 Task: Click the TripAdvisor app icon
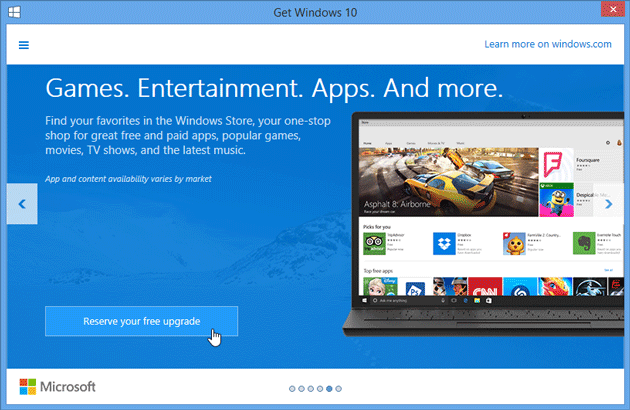pyautogui.click(x=374, y=244)
